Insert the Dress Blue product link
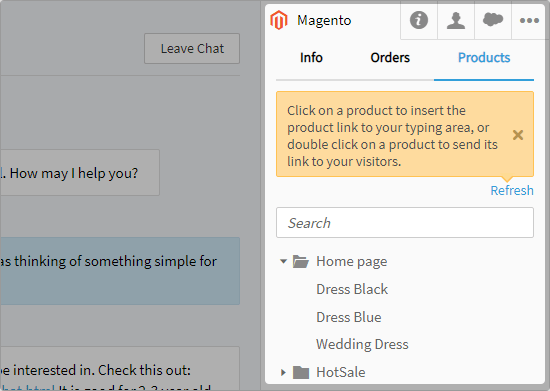Screen dimensions: 550x391 349,317
